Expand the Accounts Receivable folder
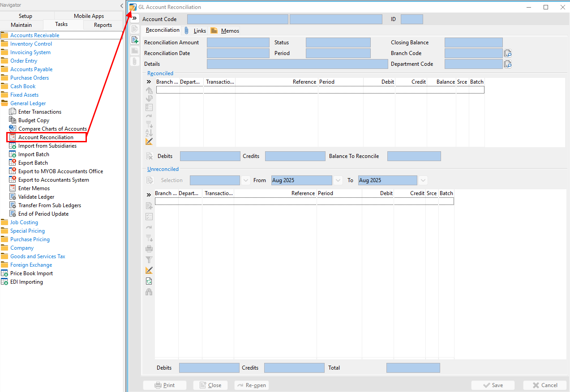The width and height of the screenshot is (570, 392). (30, 35)
